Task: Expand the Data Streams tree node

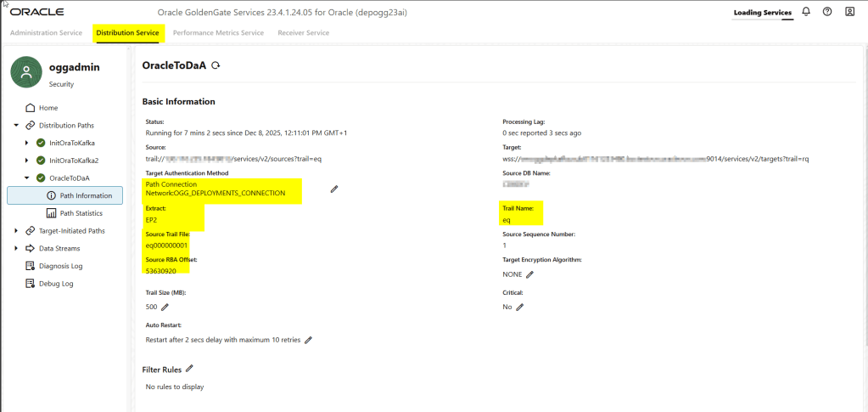Action: pyautogui.click(x=17, y=248)
